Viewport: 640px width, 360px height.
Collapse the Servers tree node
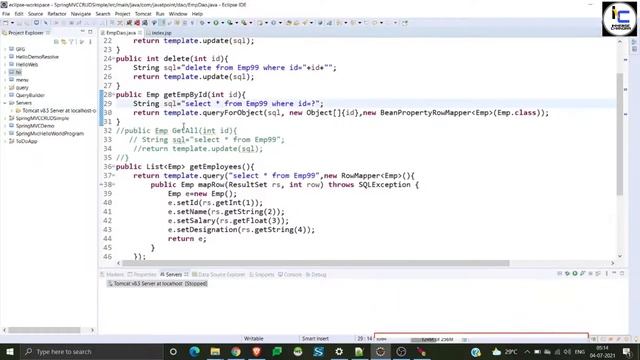point(5,103)
